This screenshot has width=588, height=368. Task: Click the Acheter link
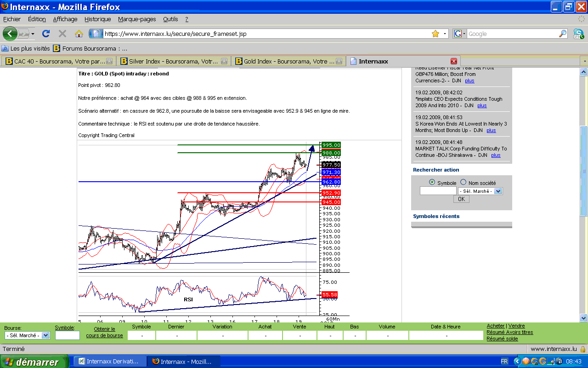click(496, 326)
